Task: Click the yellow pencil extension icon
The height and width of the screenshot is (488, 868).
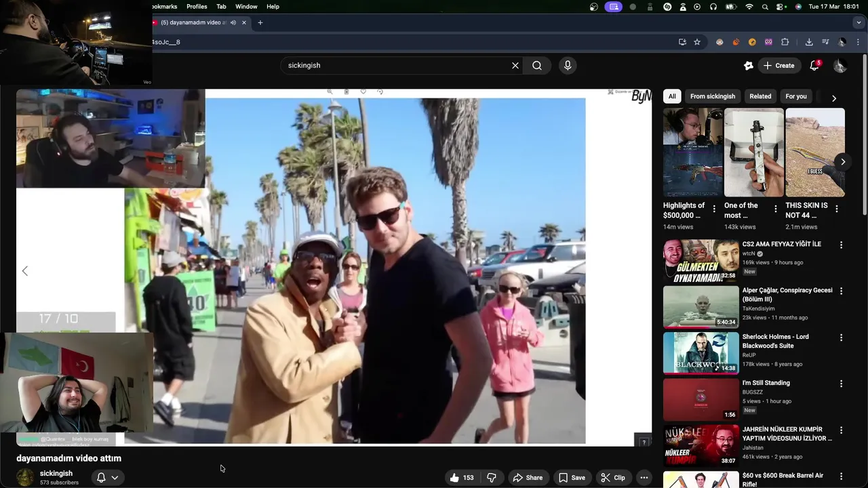Action: (x=752, y=42)
